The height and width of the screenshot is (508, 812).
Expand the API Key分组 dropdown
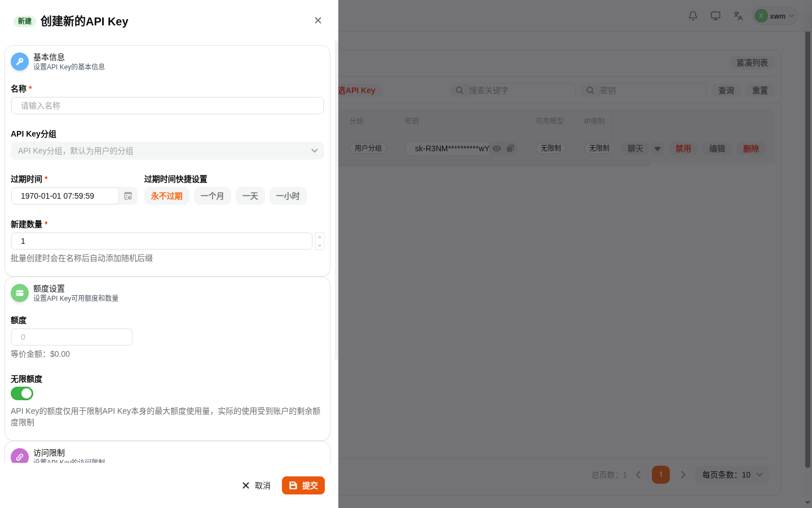(x=167, y=151)
